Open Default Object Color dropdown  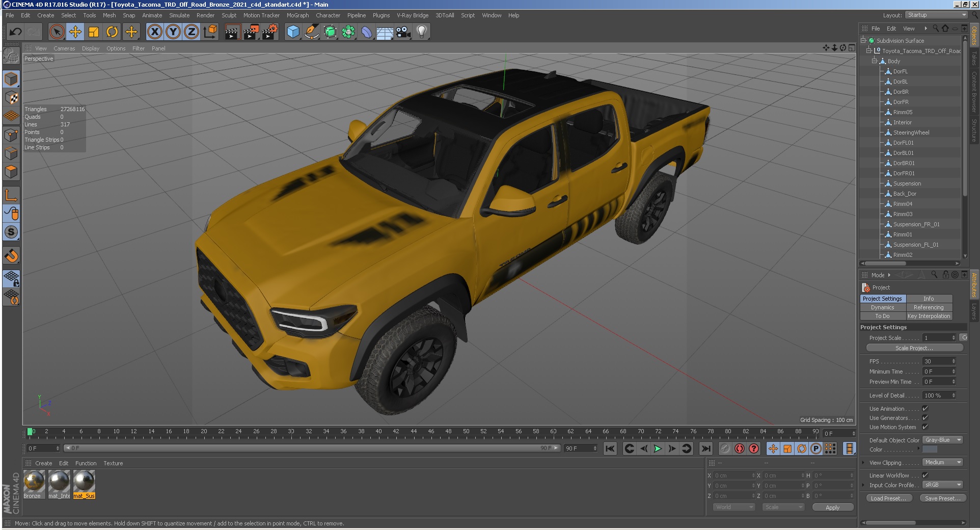tap(943, 440)
